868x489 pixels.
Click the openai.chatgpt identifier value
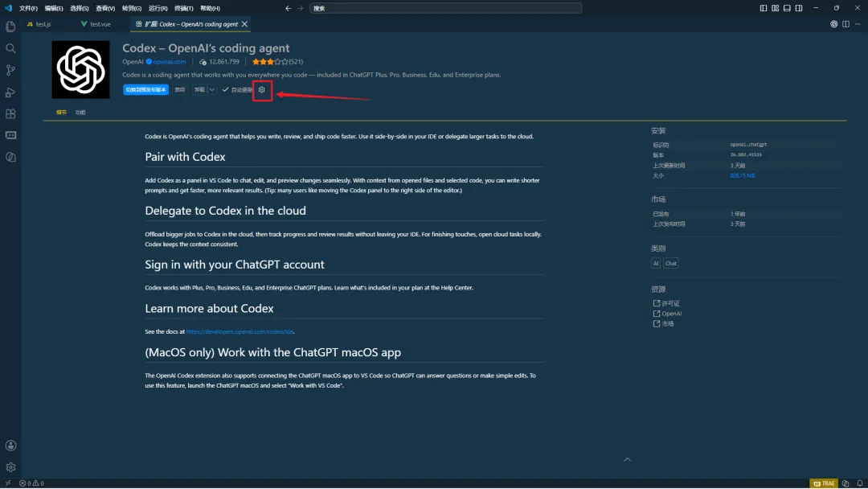(748, 145)
